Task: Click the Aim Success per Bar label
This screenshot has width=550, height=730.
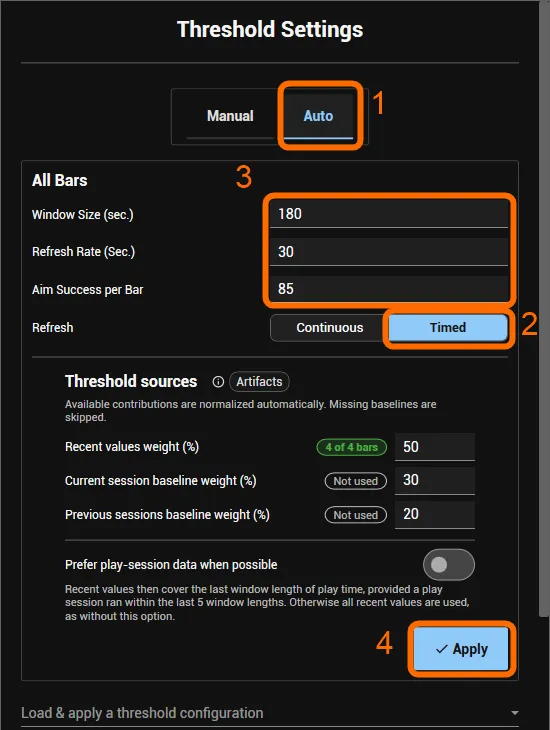Action: point(88,290)
